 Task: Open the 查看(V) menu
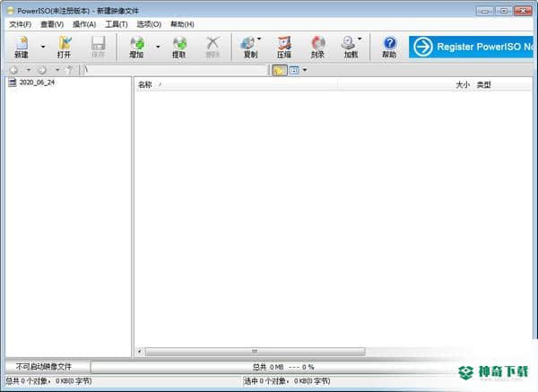(52, 24)
